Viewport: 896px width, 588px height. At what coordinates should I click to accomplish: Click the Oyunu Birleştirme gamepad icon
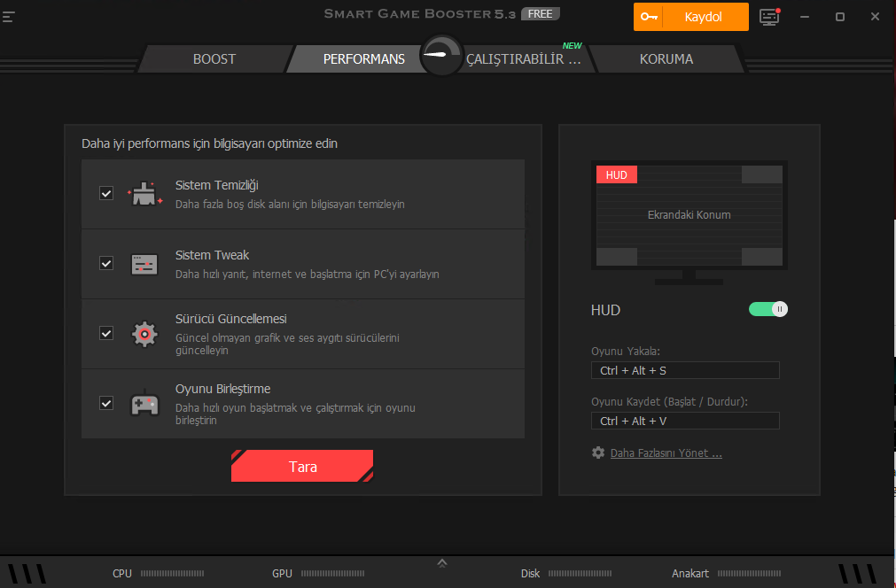(144, 403)
